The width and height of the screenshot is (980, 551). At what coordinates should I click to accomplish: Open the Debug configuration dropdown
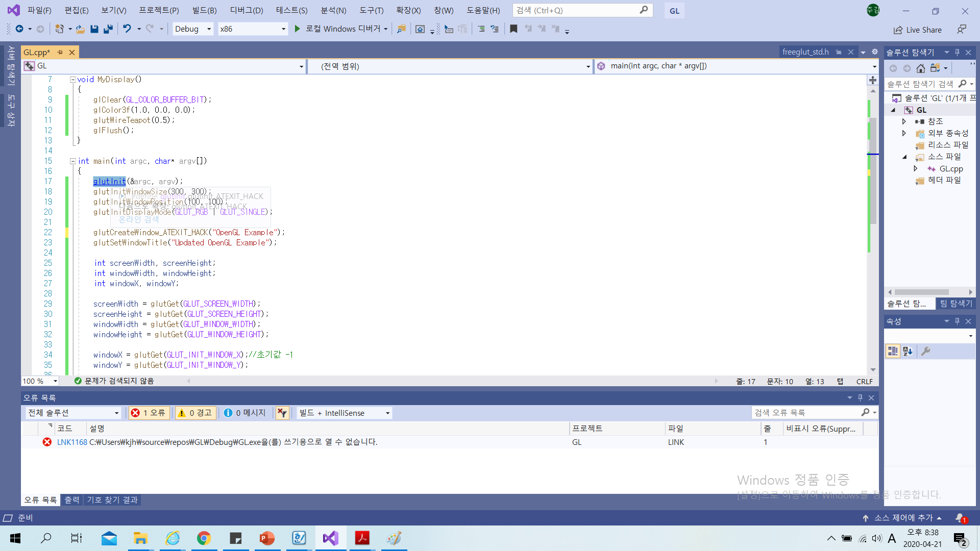pos(193,29)
